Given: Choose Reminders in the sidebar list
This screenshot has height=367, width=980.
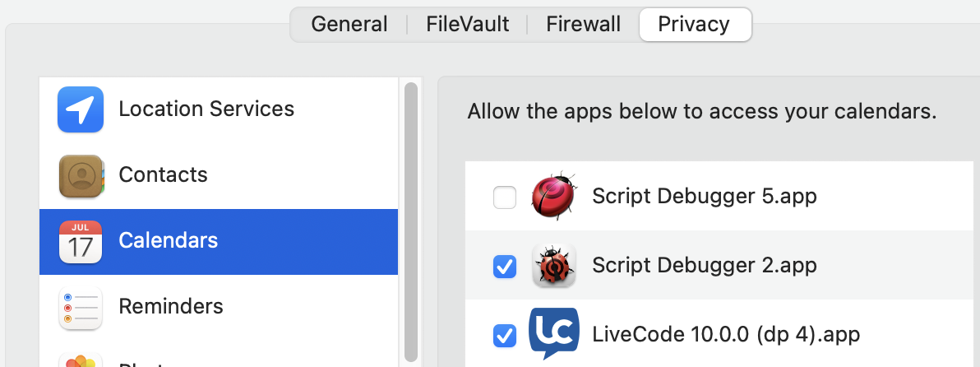Looking at the screenshot, I should click(171, 307).
